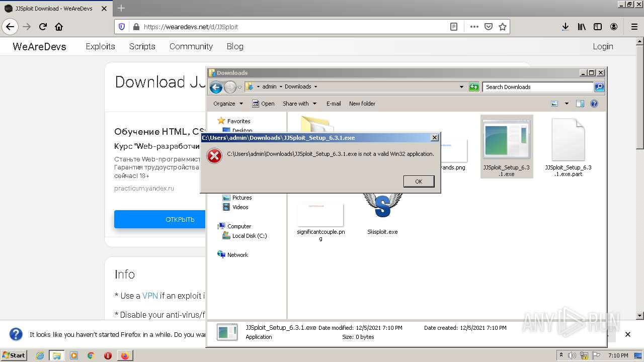Refresh the Downloads folder view
This screenshot has width=644, height=362.
click(x=474, y=87)
